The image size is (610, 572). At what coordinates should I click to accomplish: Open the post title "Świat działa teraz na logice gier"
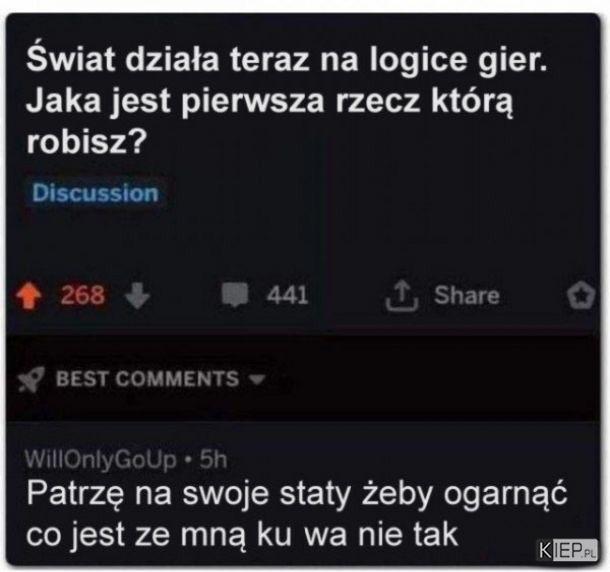(286, 59)
